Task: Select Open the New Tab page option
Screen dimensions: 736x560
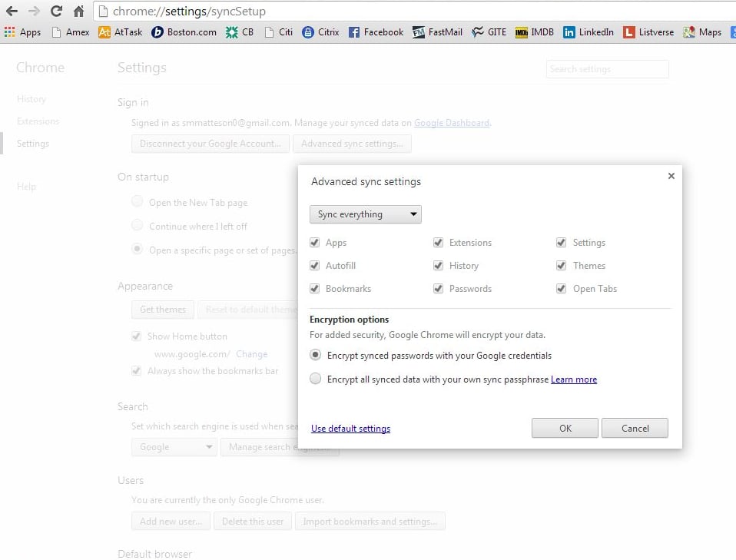Action: click(x=137, y=201)
